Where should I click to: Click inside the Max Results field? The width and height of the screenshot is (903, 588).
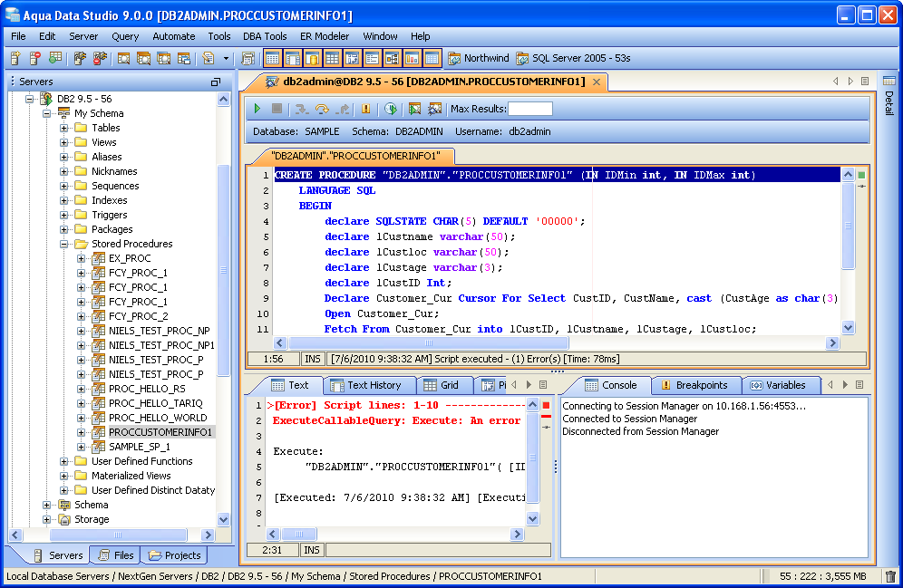[x=529, y=109]
